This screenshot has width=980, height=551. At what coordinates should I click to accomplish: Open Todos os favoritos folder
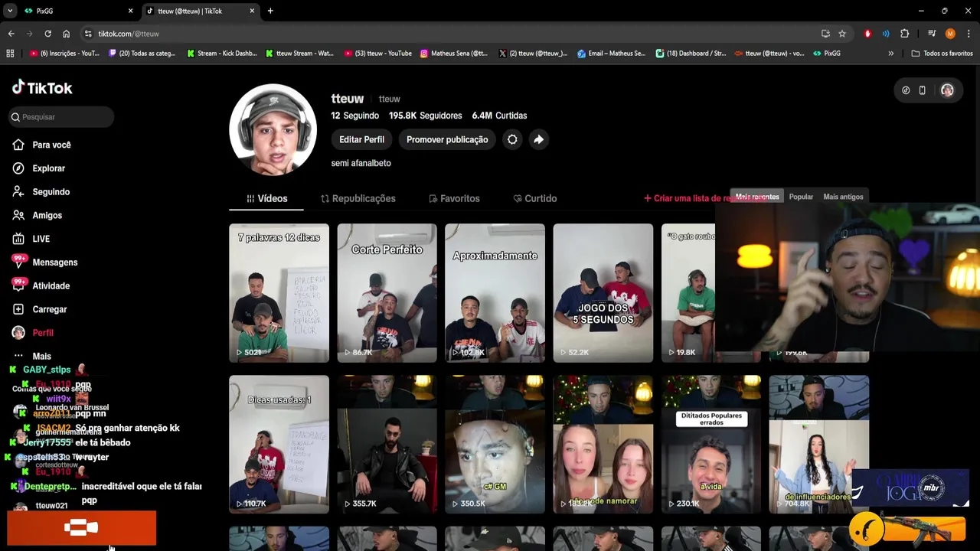pyautogui.click(x=942, y=54)
